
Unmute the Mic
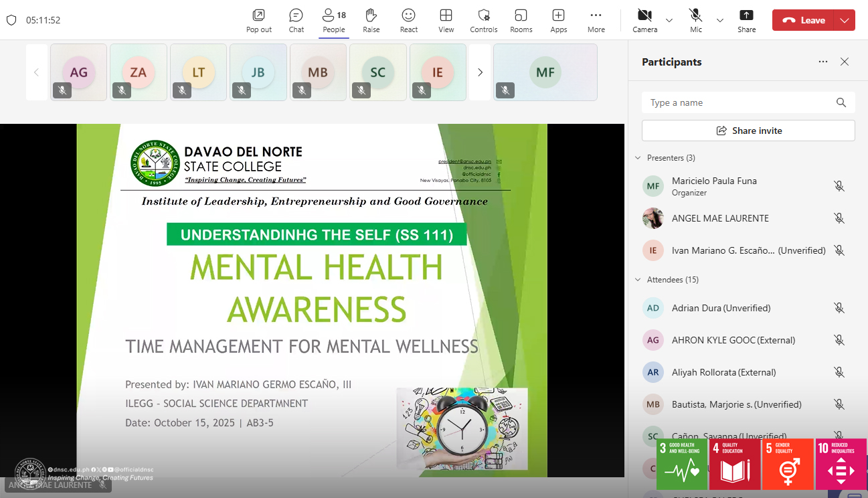tap(696, 20)
